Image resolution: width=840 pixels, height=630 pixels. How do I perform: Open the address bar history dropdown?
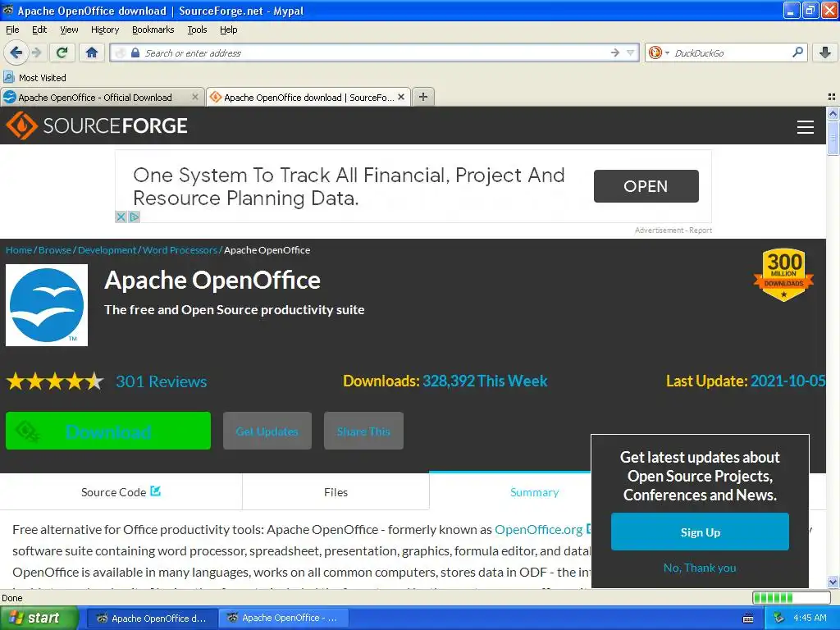pos(631,52)
